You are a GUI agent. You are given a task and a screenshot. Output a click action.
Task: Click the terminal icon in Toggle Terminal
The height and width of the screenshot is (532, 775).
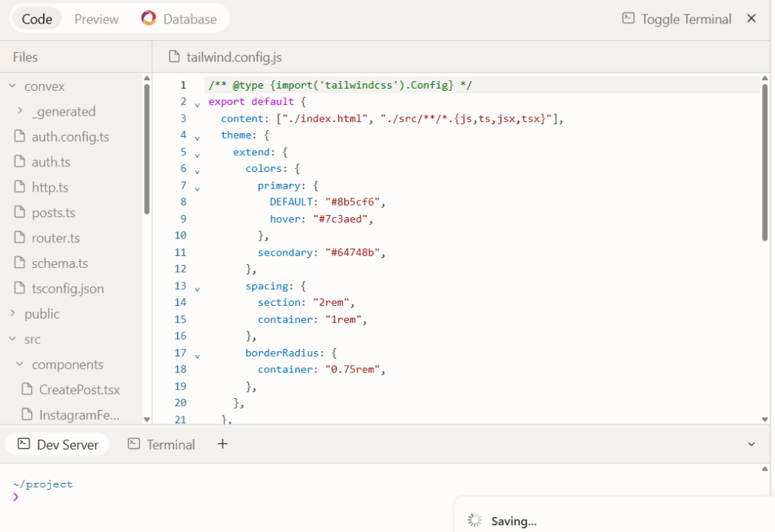point(627,19)
